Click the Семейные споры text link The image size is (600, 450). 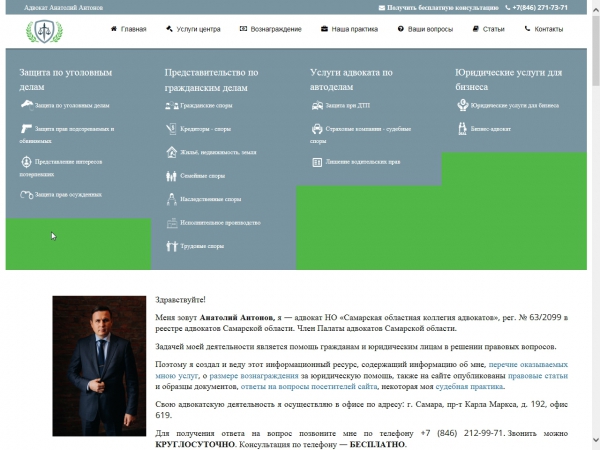202,176
